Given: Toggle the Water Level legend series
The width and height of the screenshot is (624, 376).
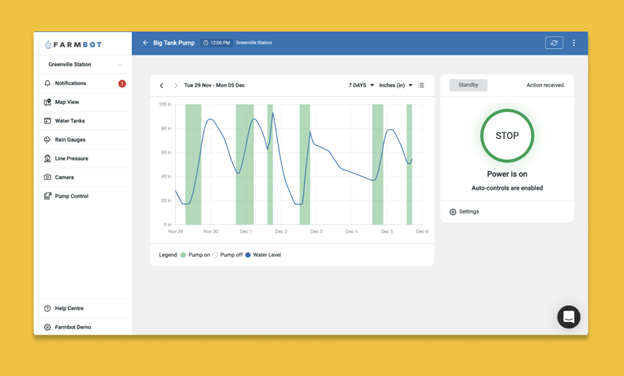Looking at the screenshot, I should pos(248,255).
